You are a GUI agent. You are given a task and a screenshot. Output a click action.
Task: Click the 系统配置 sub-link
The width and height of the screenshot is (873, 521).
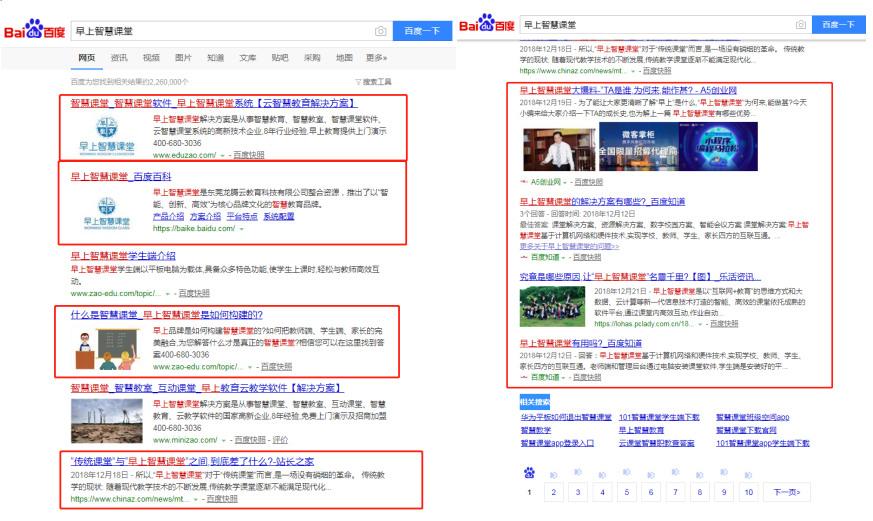point(278,216)
